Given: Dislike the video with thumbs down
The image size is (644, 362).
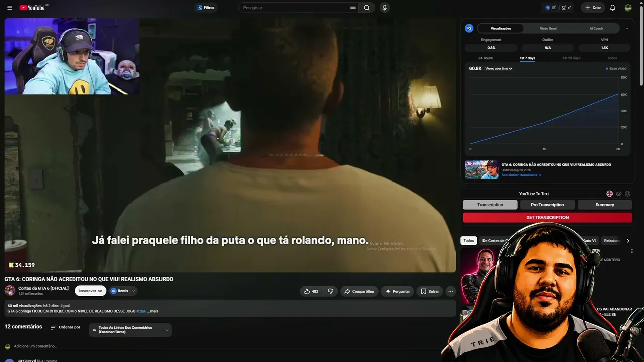Looking at the screenshot, I should (331, 291).
